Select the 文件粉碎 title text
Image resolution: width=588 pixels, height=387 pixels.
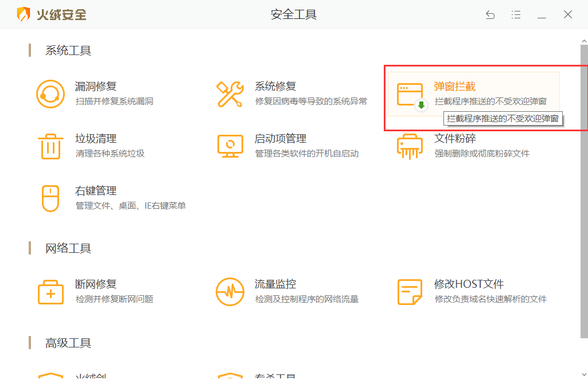[455, 139]
